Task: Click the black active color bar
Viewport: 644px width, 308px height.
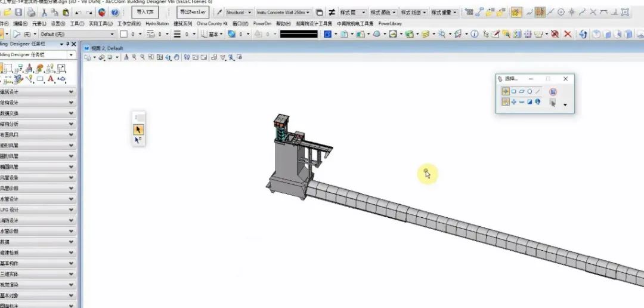Action: pos(299,35)
